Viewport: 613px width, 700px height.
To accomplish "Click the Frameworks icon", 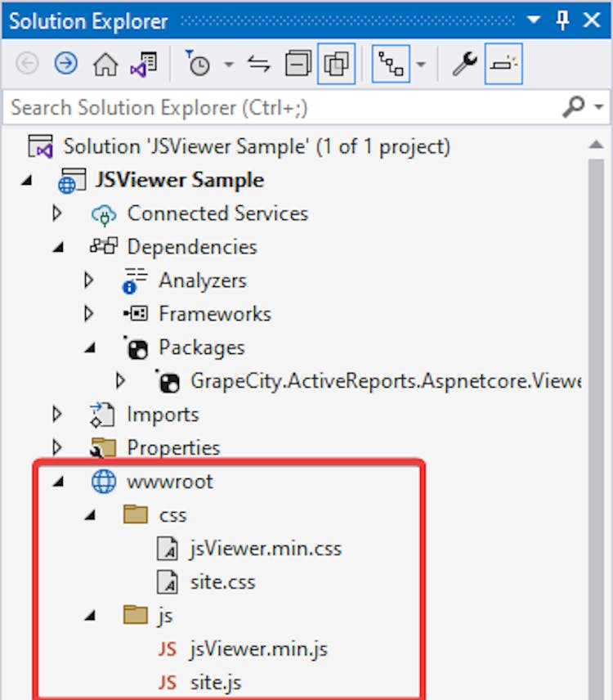I will tap(136, 313).
